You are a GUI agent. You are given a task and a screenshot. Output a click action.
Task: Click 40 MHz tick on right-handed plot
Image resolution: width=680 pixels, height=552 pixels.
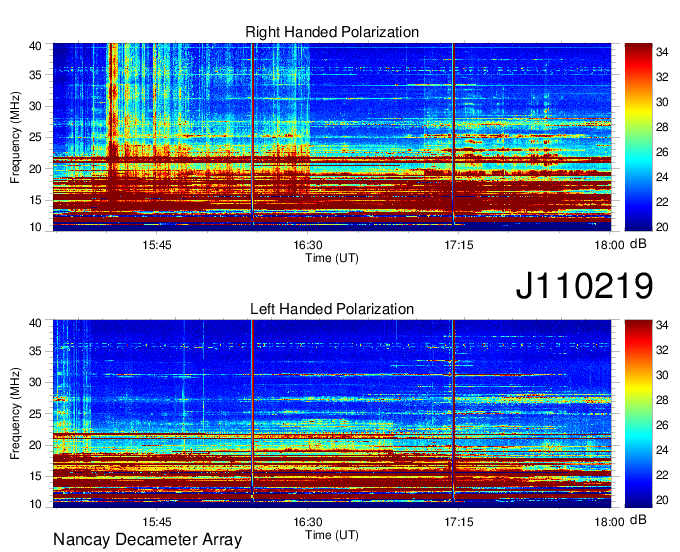[35, 46]
